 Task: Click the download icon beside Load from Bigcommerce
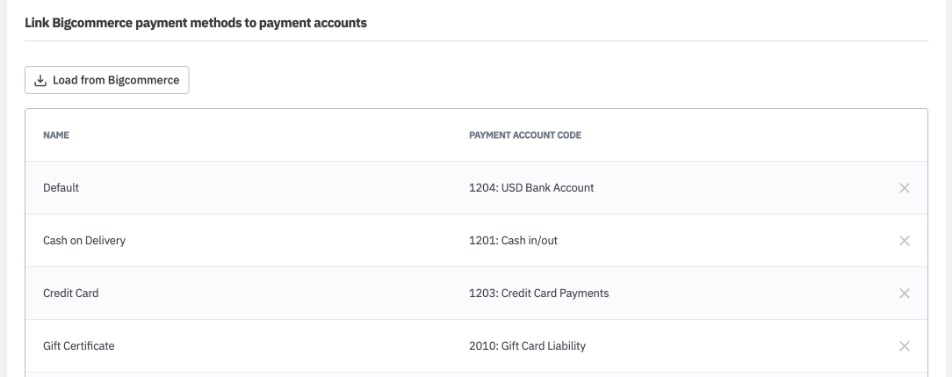point(40,80)
